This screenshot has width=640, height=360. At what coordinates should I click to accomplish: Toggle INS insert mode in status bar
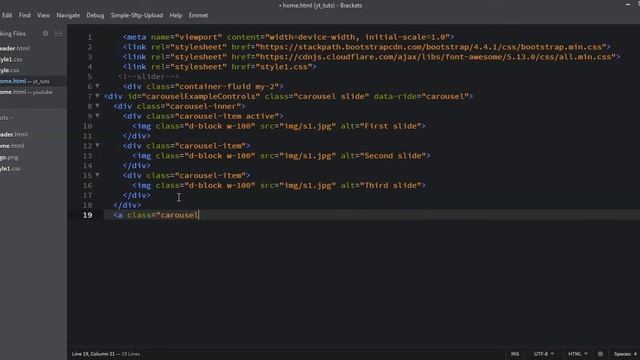515,354
